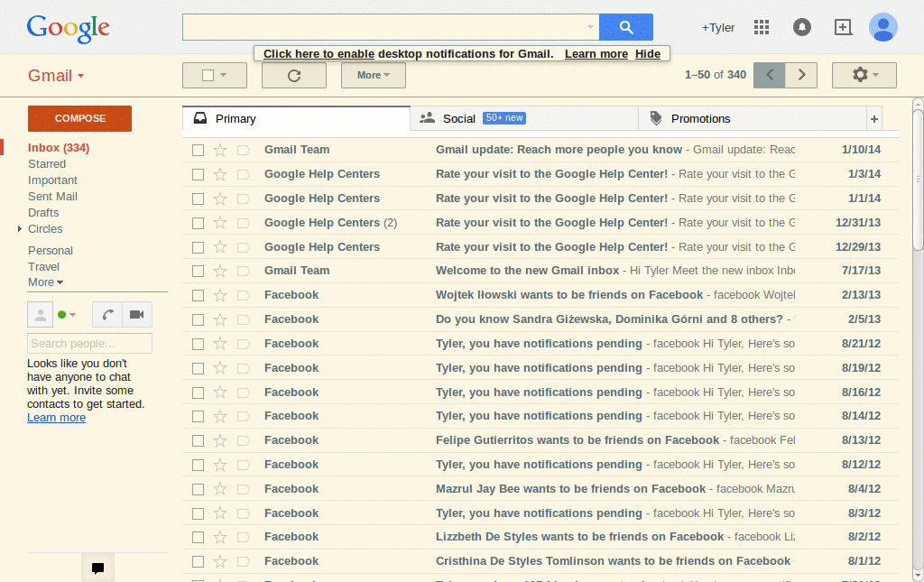Switch to the Primary tab

[296, 119]
